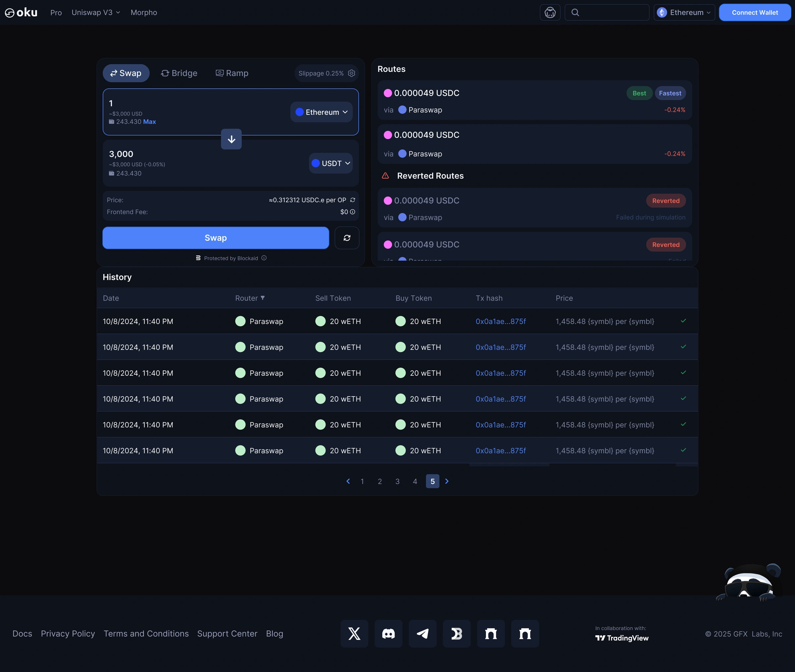Click the arch icon right after the DeBank icon
Screen dimensions: 795x672
(x=491, y=634)
